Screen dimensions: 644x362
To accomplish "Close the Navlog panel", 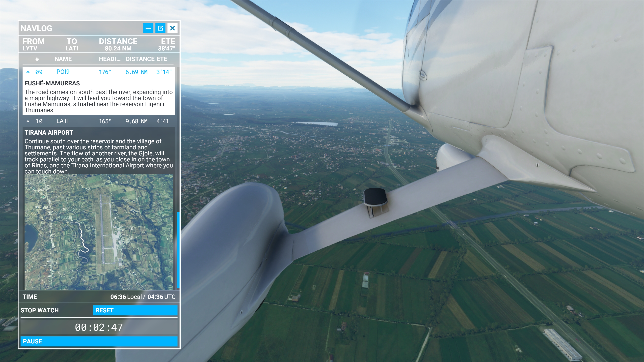I will pyautogui.click(x=172, y=28).
